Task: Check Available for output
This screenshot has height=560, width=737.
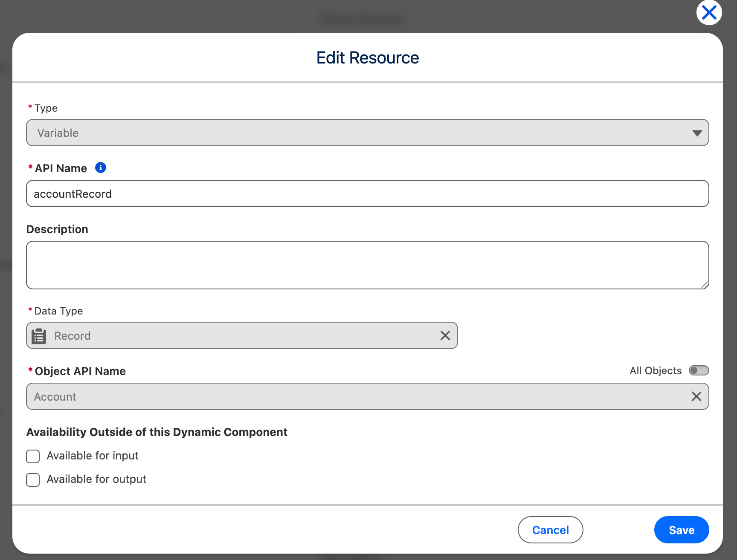Action: click(33, 479)
